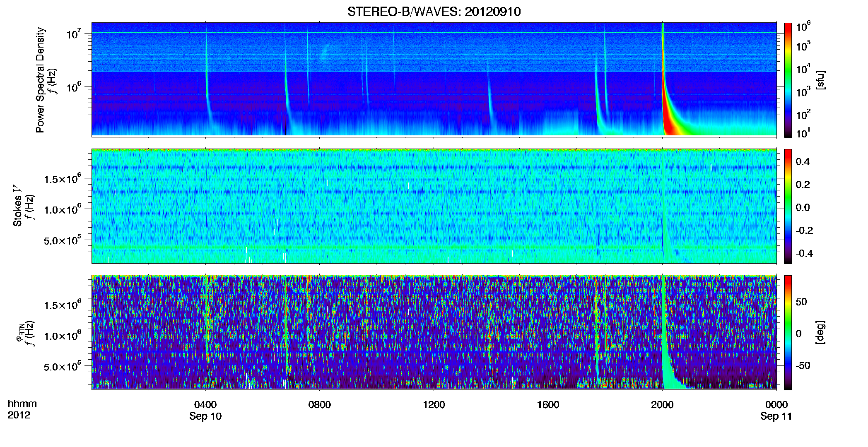
Task: Click the Sep 11 date label
Action: (x=776, y=416)
